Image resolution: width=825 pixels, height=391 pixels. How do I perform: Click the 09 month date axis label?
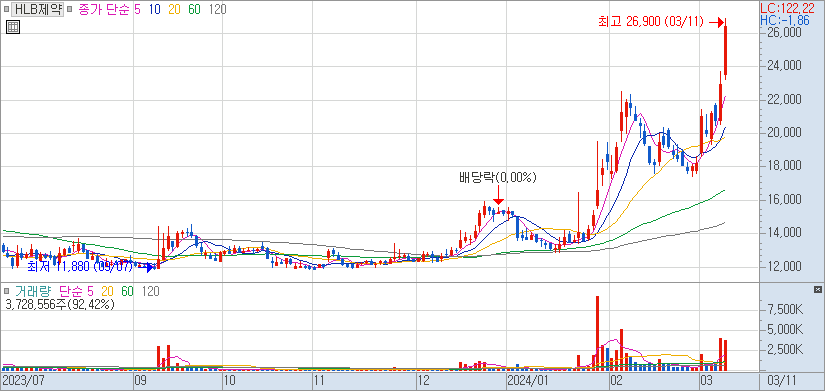coord(141,380)
